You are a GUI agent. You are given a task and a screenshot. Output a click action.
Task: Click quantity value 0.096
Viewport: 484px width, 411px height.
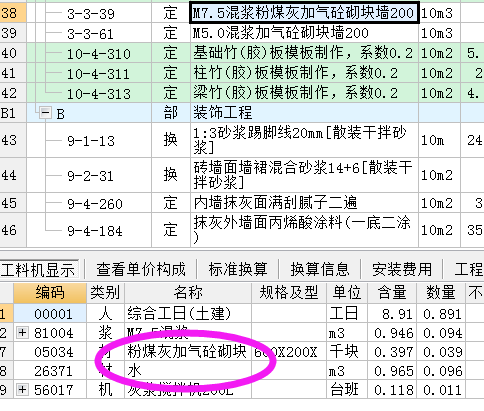[x=441, y=371]
